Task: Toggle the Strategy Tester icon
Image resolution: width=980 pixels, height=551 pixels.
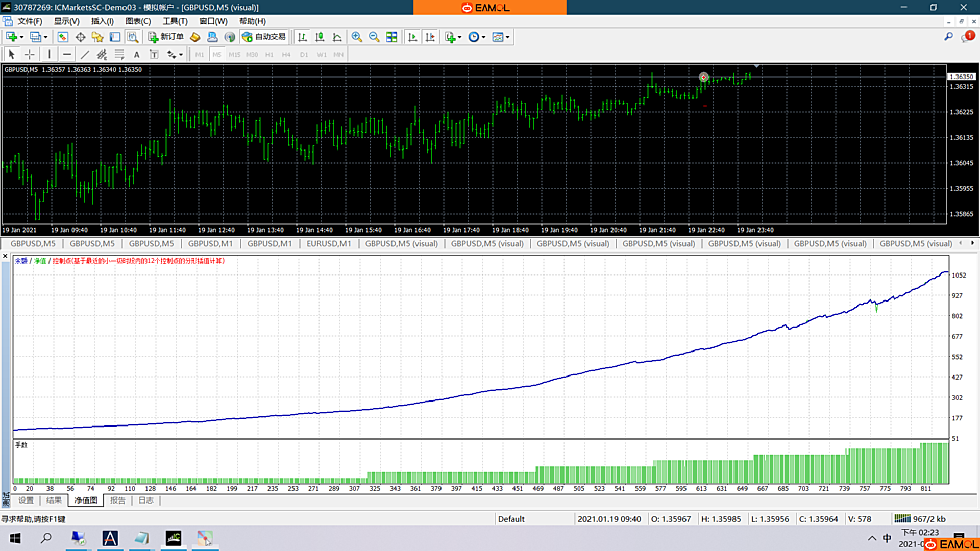Action: (133, 37)
